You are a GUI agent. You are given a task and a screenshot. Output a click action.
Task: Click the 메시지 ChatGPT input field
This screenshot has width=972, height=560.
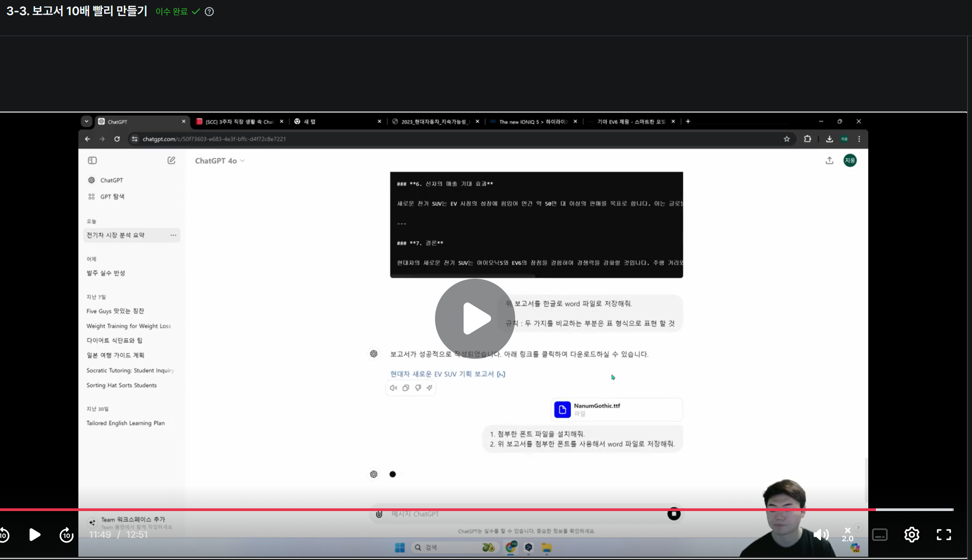525,514
